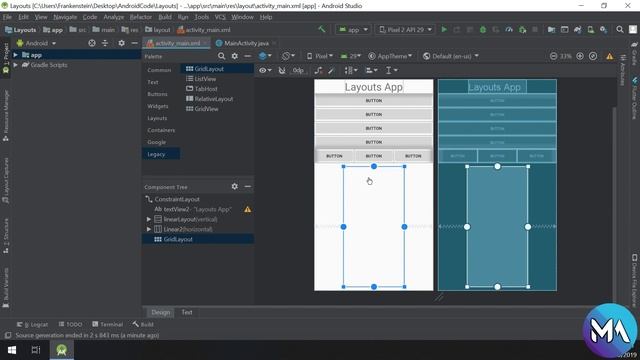
Task: Minimize the Component Tree panel
Action: pos(247,186)
